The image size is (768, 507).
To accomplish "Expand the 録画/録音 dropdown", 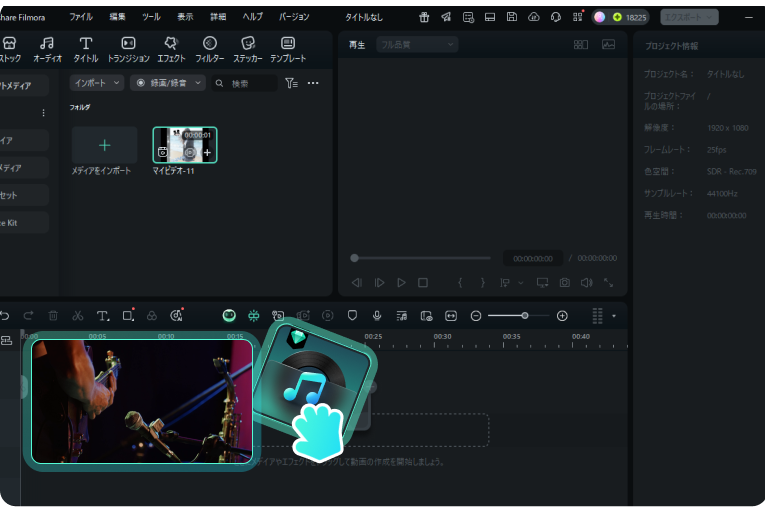I will pos(168,83).
